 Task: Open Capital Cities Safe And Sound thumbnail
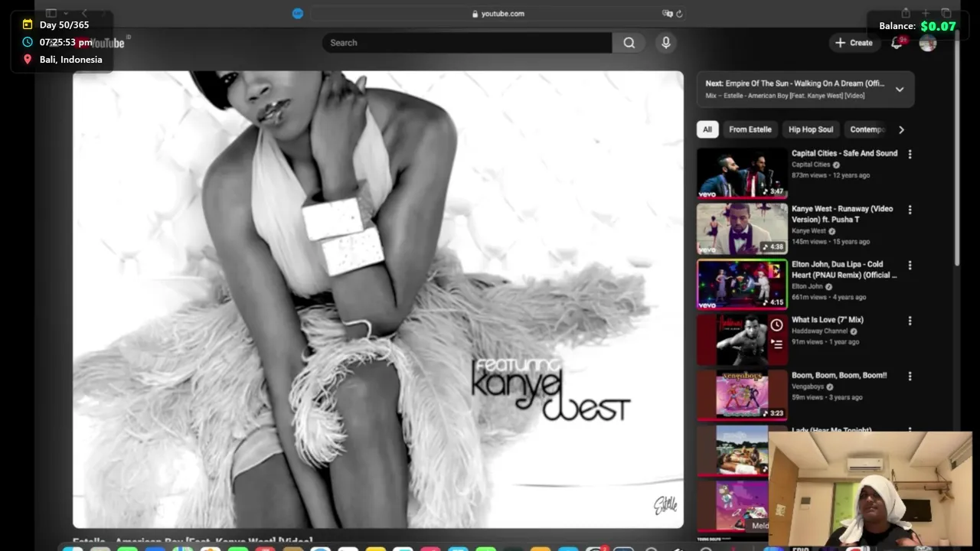[x=742, y=173]
